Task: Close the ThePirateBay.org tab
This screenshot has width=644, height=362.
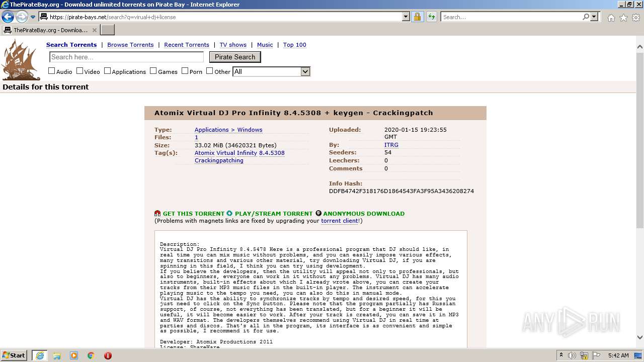Action: 95,30
